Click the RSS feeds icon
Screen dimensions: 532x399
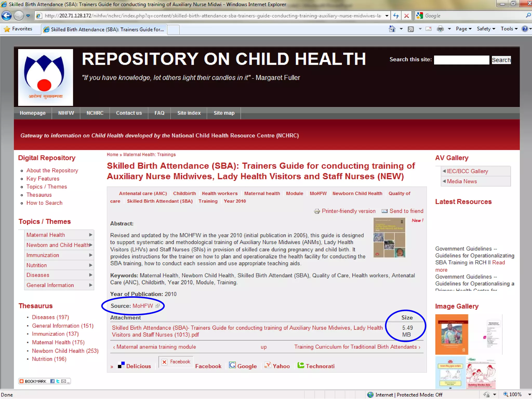click(x=411, y=29)
